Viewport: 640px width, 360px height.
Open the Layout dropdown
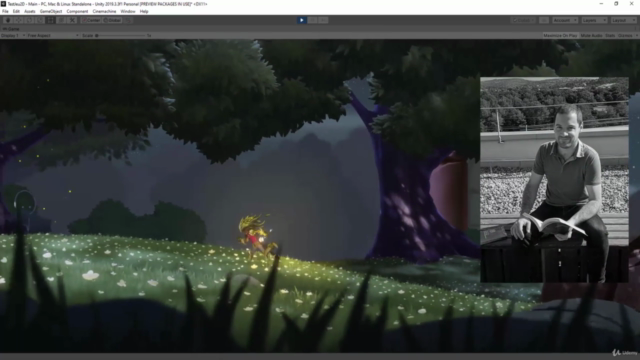click(x=623, y=20)
